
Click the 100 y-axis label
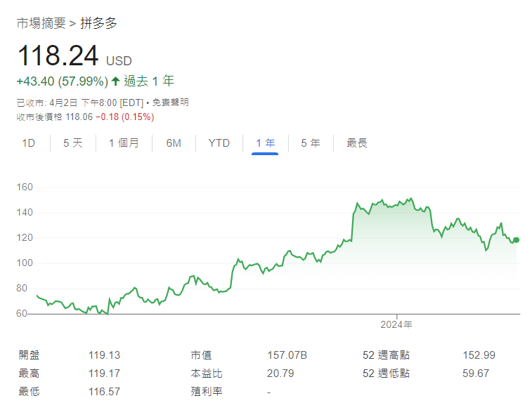click(x=25, y=263)
